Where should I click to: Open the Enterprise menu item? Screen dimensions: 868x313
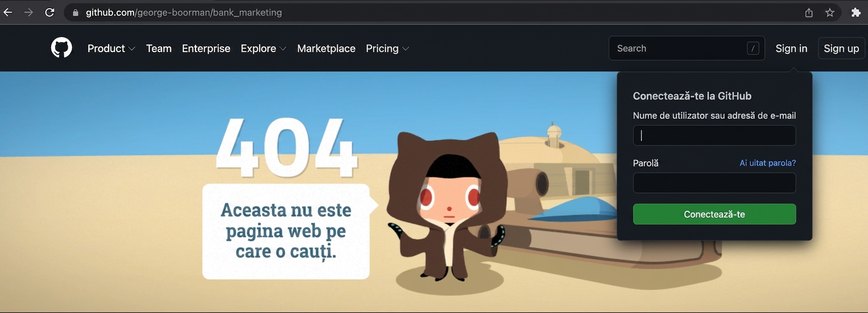point(206,49)
